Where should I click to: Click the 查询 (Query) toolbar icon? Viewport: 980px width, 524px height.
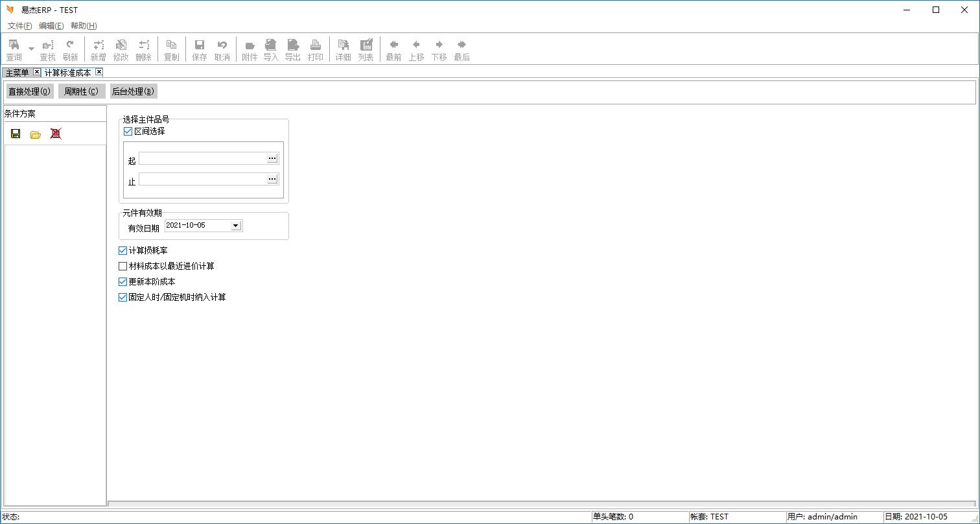point(14,50)
